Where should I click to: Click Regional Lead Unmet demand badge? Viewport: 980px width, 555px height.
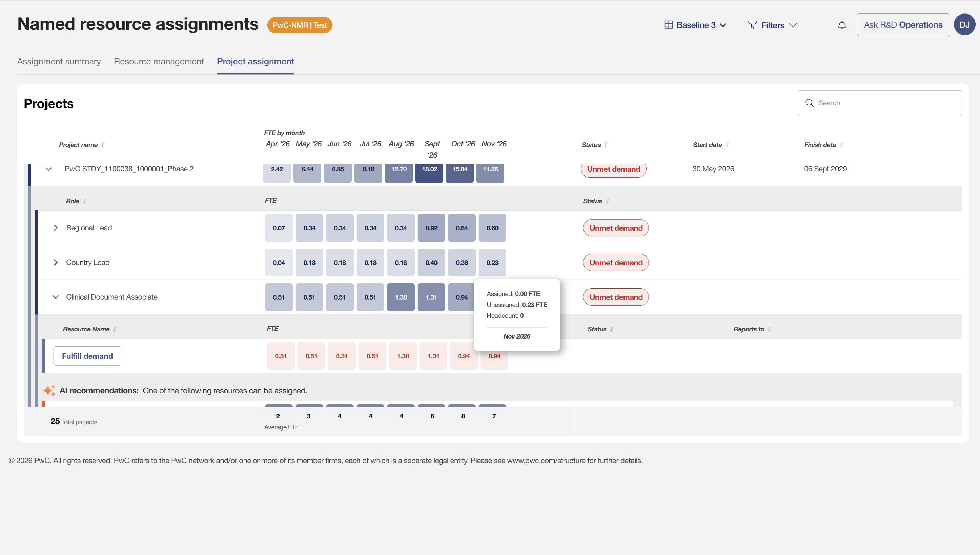[x=616, y=228]
